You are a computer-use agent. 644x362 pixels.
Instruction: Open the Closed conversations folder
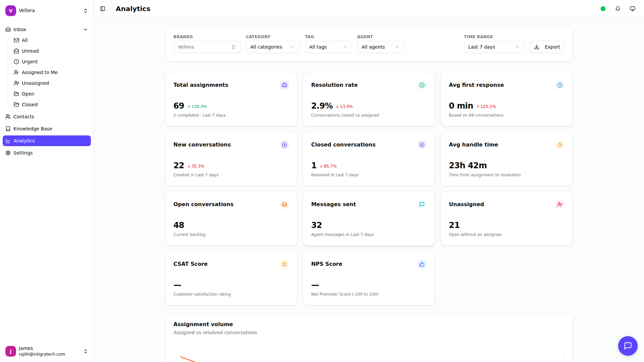click(x=51, y=105)
